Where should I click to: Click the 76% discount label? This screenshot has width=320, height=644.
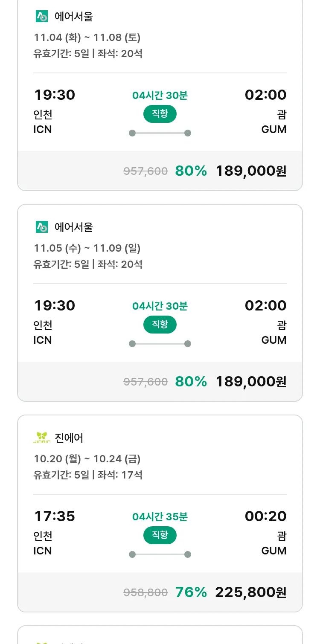point(191,592)
